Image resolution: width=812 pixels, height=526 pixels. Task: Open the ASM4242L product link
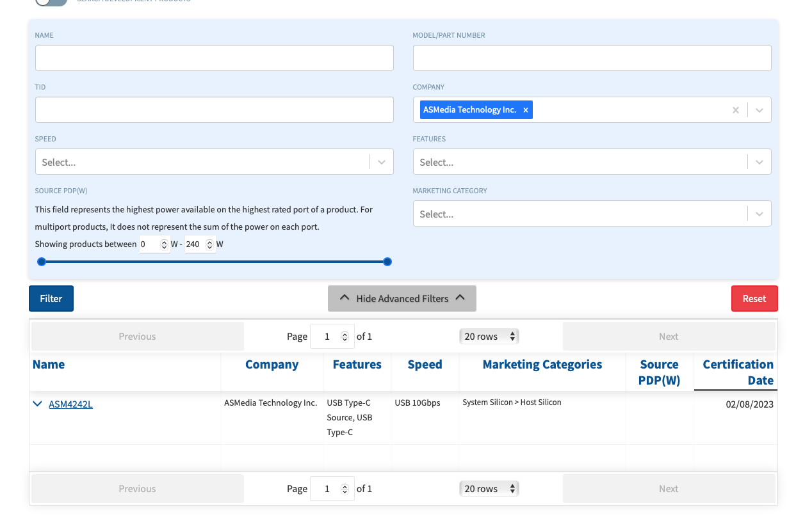pyautogui.click(x=71, y=404)
